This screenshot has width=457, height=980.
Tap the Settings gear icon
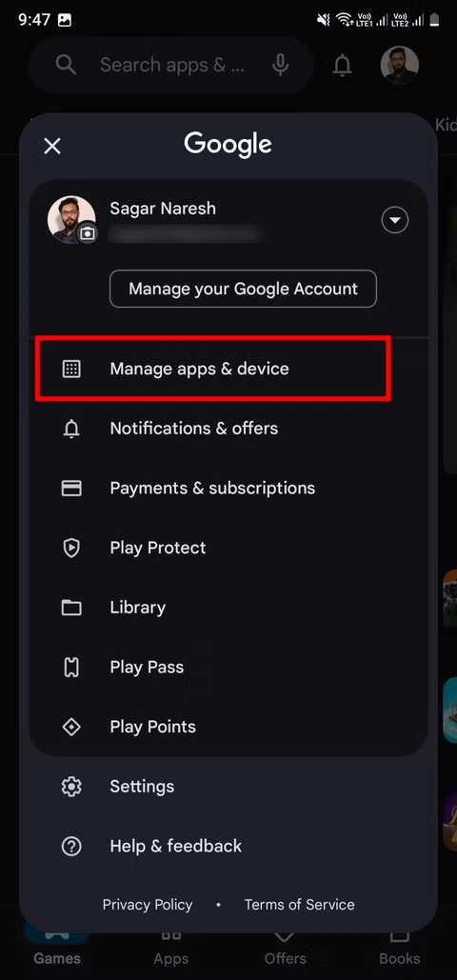tap(71, 787)
